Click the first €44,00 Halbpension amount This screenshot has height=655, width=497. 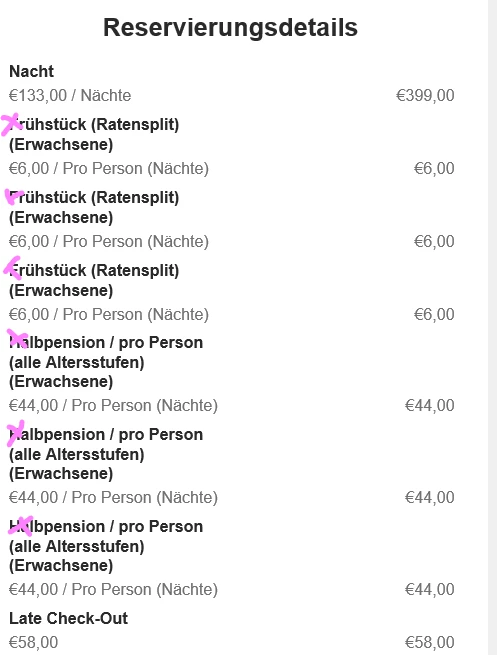430,406
